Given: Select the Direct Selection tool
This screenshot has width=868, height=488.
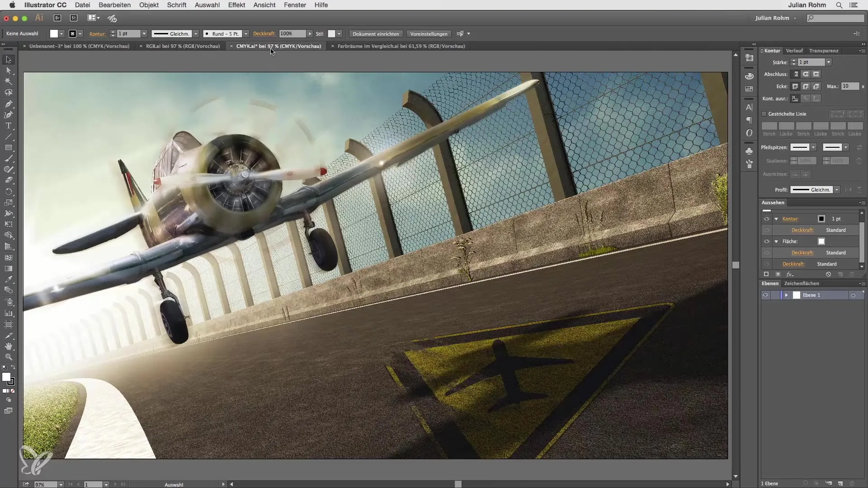Looking at the screenshot, I should click(9, 70).
